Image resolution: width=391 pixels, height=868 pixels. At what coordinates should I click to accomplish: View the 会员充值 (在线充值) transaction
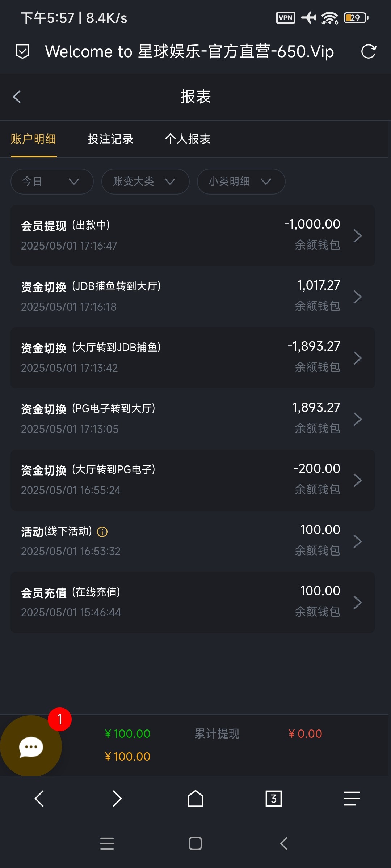pos(193,602)
